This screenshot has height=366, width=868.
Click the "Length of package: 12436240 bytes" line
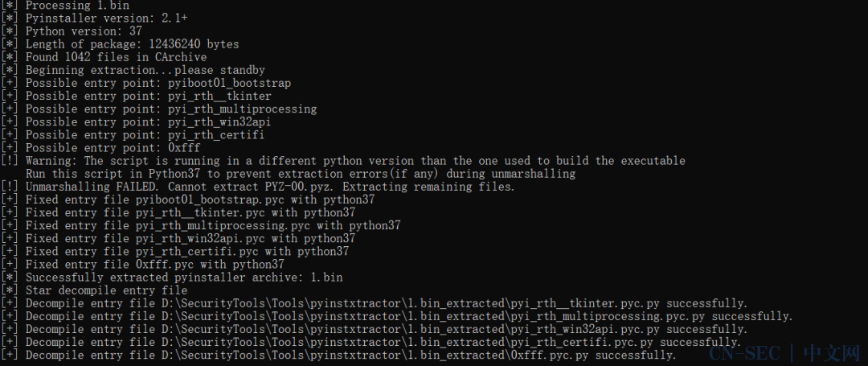pyautogui.click(x=120, y=44)
